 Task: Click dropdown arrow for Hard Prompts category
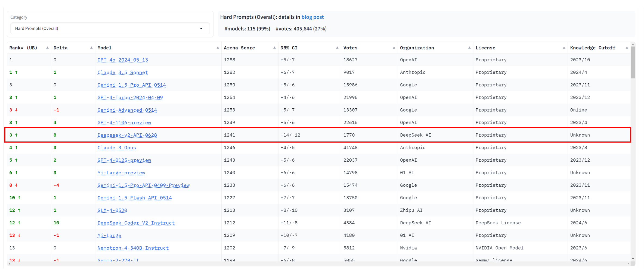point(201,29)
